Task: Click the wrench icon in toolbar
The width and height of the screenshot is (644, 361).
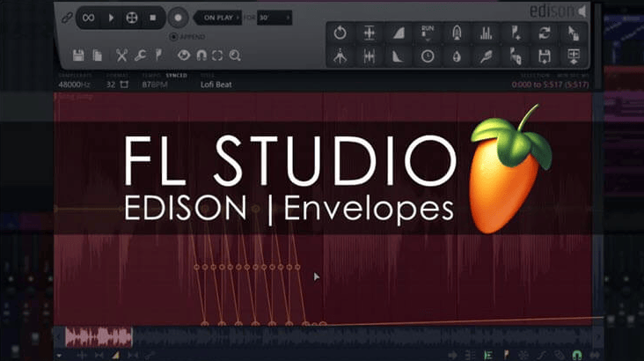Action: 140,55
